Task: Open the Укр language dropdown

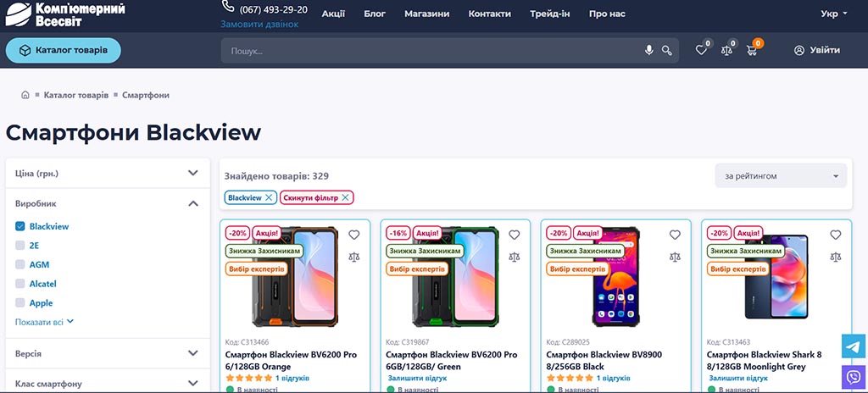Action: point(833,14)
